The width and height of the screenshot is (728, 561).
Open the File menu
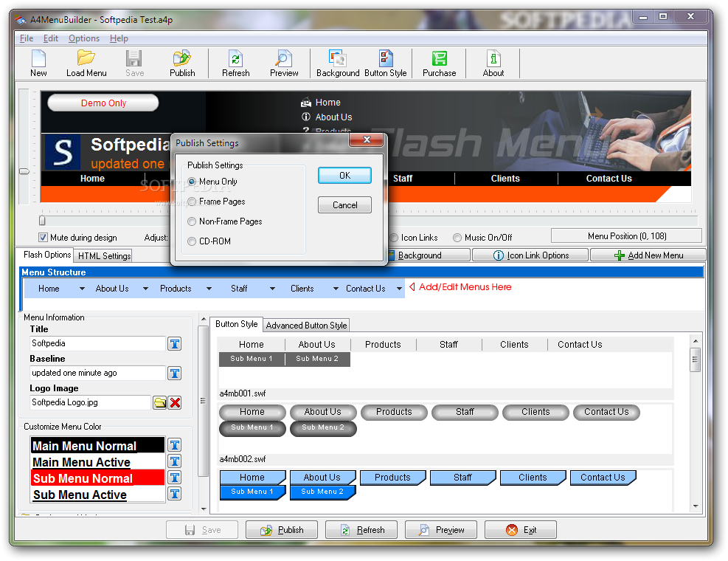27,38
